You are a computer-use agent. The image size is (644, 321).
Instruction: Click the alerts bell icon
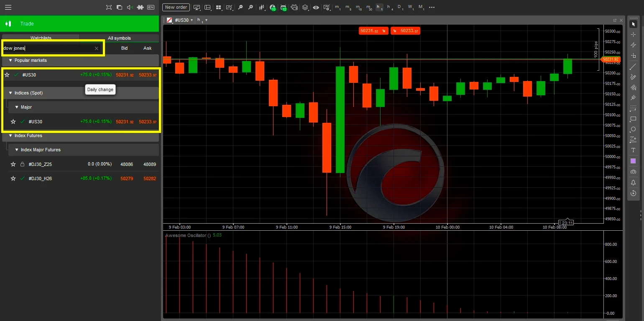tap(633, 182)
